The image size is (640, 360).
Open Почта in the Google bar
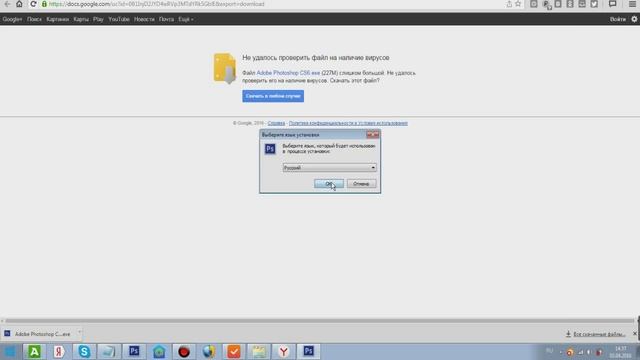[x=166, y=19]
